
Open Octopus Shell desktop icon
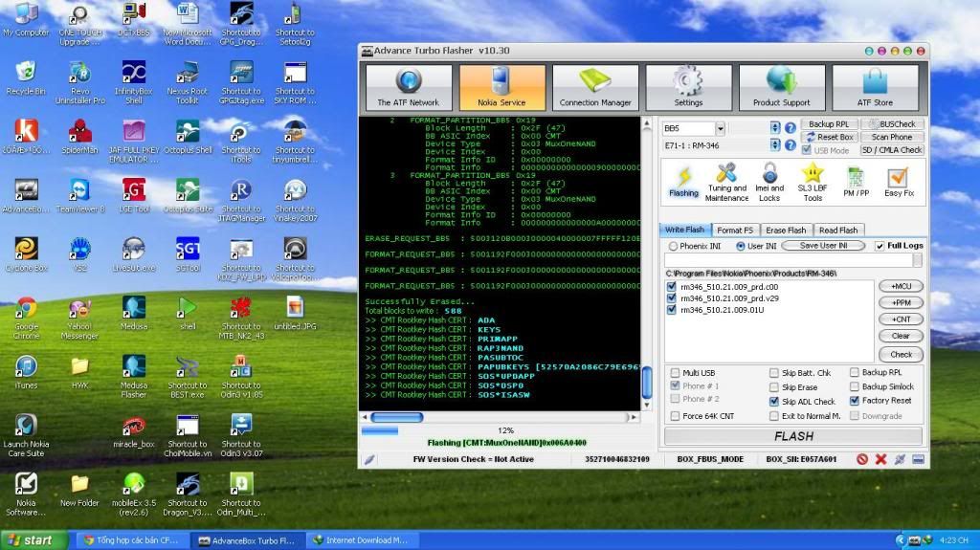coord(188,137)
